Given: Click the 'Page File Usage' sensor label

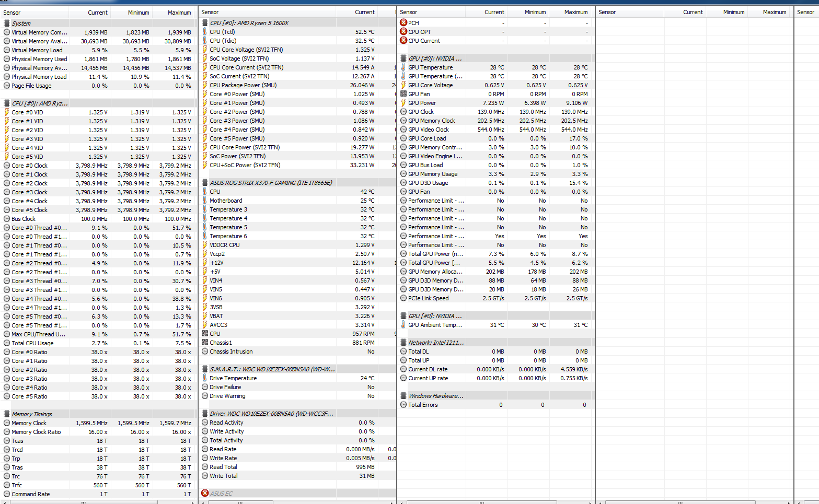Looking at the screenshot, I should click(x=31, y=86).
